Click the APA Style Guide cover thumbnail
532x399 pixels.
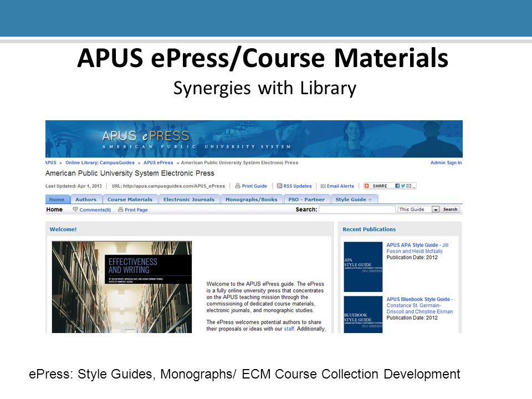coord(363,267)
